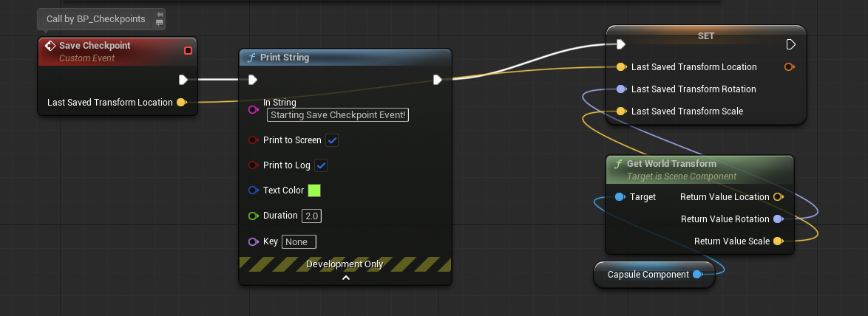
Task: Click the Duration value field
Action: tap(312, 216)
